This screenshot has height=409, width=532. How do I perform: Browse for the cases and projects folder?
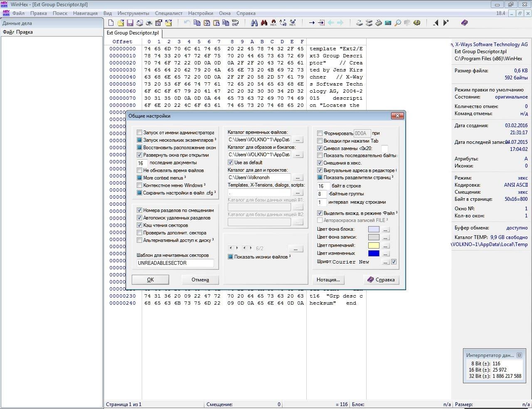click(298, 177)
